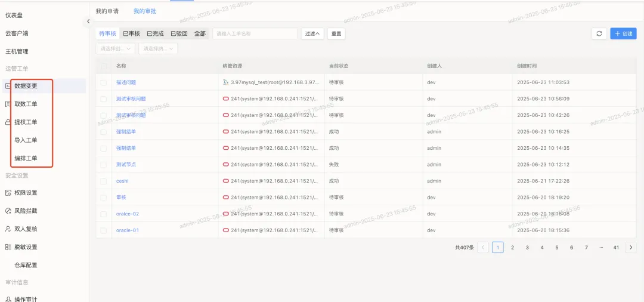Go to the next page arrow

pos(631,247)
